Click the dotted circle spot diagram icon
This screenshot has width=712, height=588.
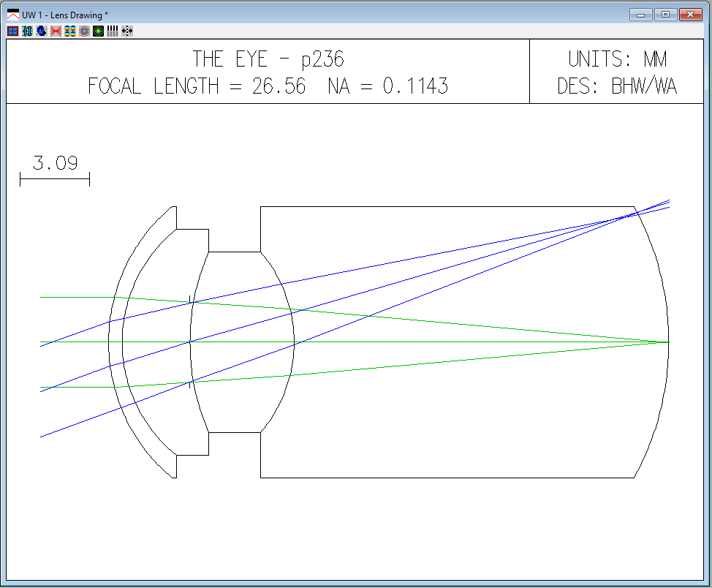click(84, 31)
